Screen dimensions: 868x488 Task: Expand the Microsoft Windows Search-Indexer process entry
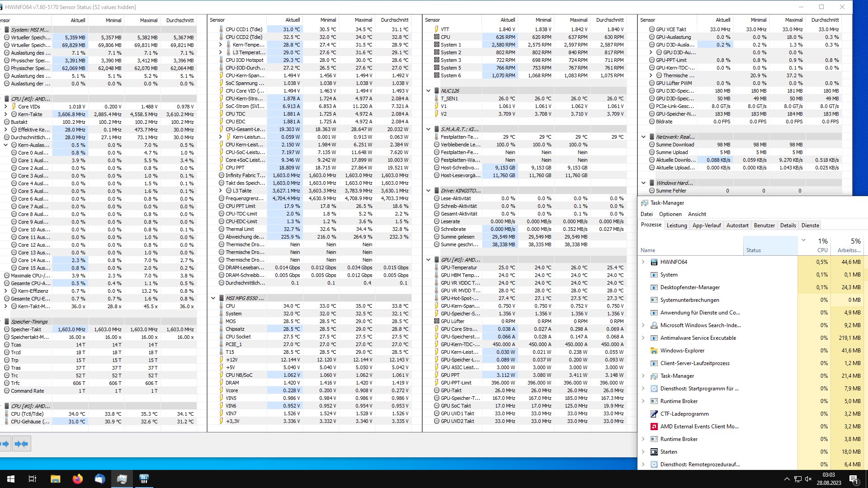644,325
